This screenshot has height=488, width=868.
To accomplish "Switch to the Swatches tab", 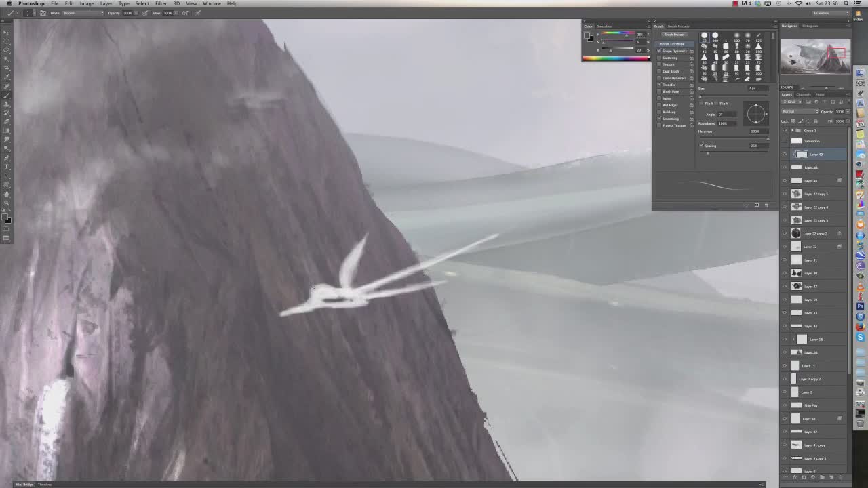I will click(604, 26).
